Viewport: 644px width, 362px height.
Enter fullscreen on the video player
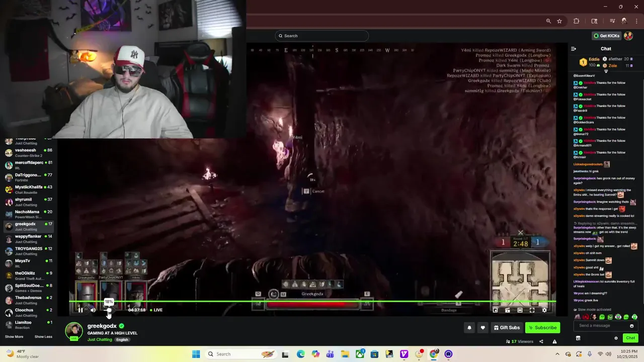532,310
